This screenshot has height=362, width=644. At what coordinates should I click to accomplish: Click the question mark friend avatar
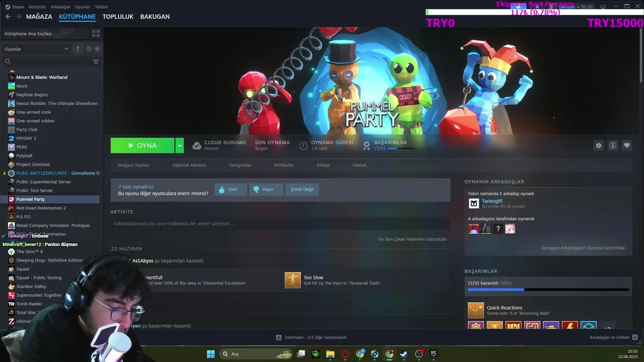point(498,229)
